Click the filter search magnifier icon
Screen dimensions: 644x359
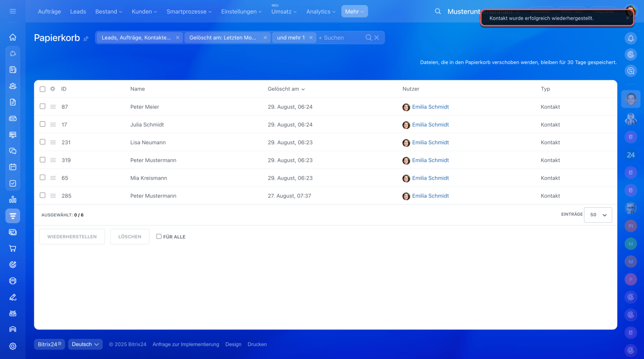[x=369, y=38]
